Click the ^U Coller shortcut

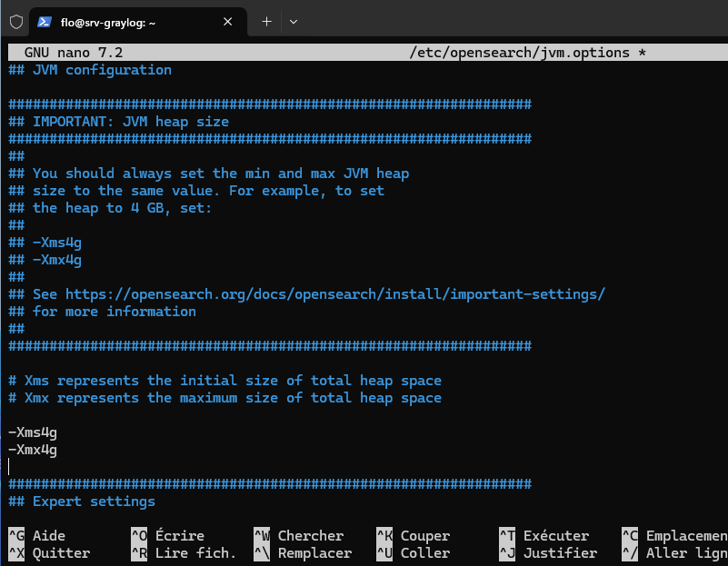point(413,552)
